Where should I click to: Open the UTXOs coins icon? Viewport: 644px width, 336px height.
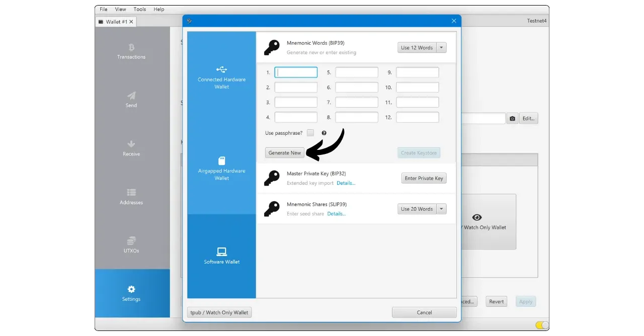coord(131,241)
